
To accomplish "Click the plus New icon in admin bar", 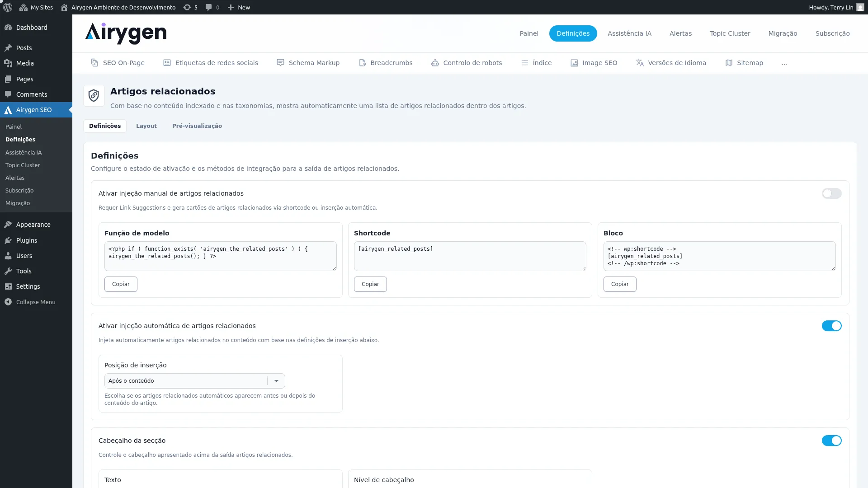I will 231,7.
